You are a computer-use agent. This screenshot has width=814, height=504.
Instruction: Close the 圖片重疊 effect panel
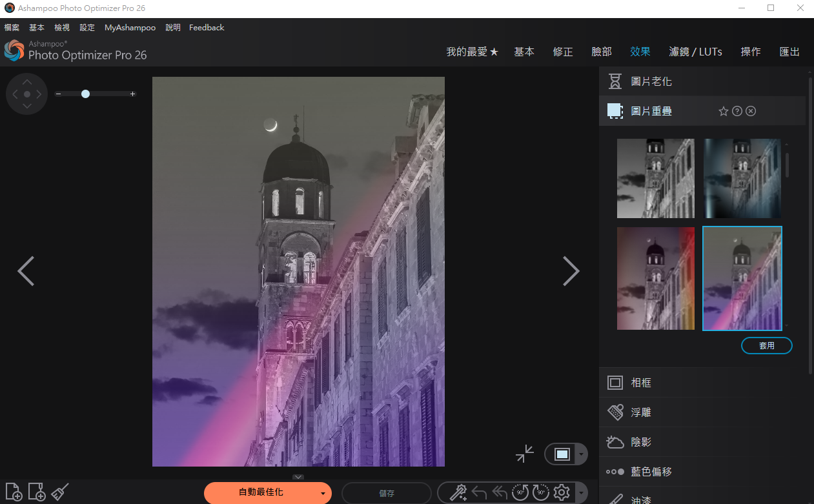tap(751, 112)
